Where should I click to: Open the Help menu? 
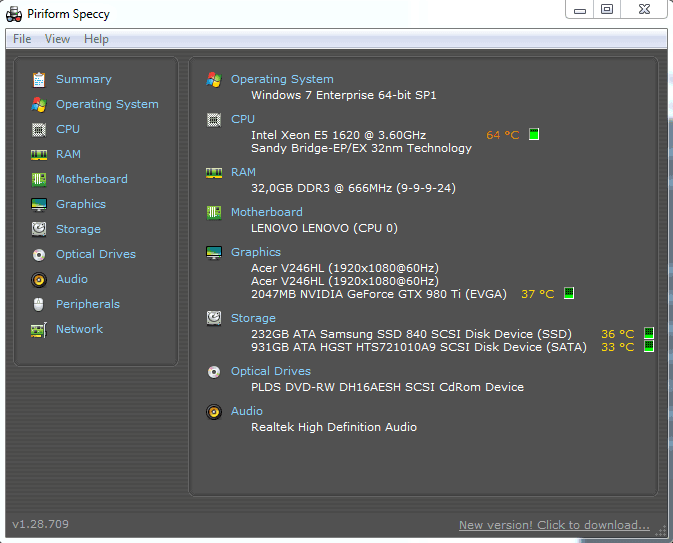tap(96, 39)
